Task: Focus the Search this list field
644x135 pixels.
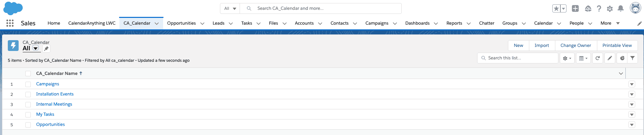Action: pyautogui.click(x=518, y=58)
